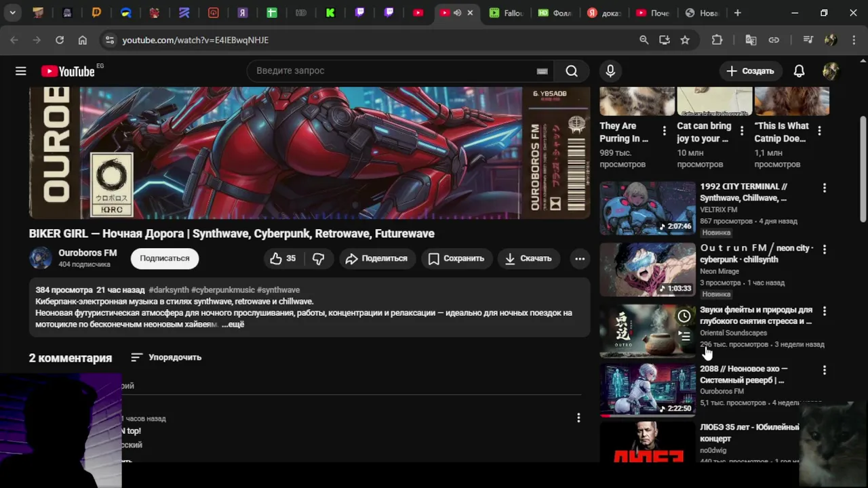Close the active YouTube tab
The image size is (868, 488).
click(470, 13)
